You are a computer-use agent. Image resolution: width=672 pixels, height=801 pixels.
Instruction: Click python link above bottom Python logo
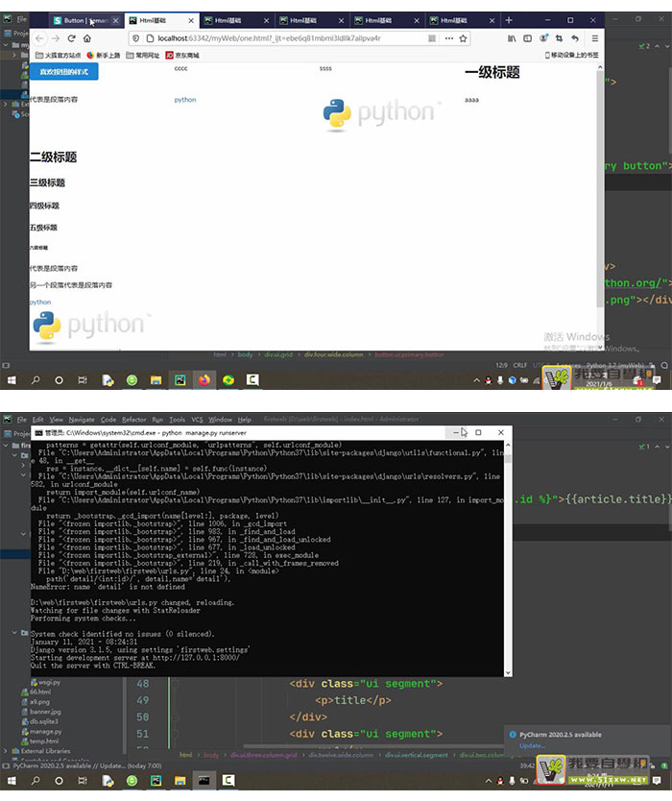40,303
